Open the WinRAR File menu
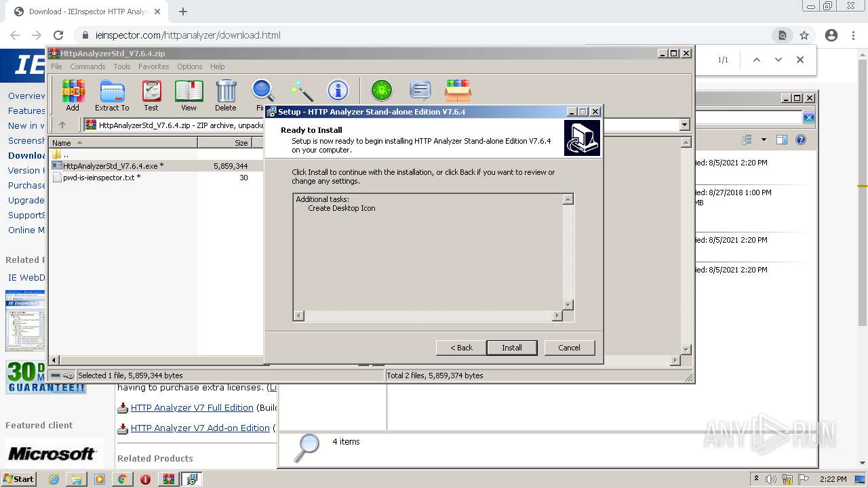The image size is (868, 488). (56, 66)
